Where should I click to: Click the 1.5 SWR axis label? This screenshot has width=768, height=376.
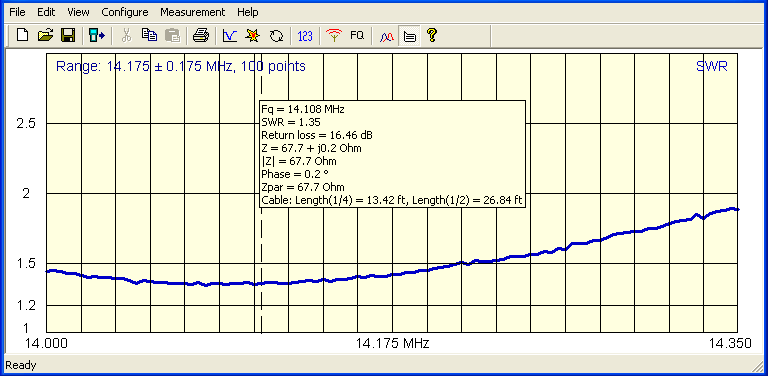click(26, 263)
